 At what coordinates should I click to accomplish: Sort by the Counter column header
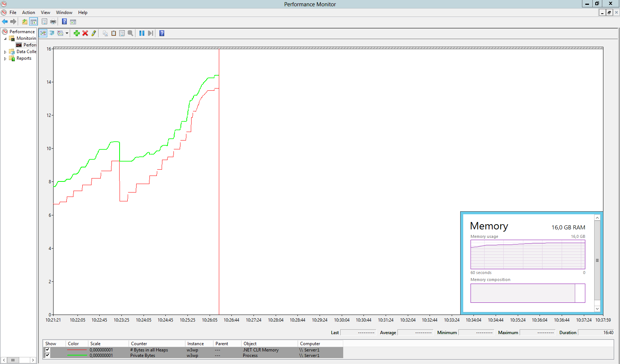point(139,343)
